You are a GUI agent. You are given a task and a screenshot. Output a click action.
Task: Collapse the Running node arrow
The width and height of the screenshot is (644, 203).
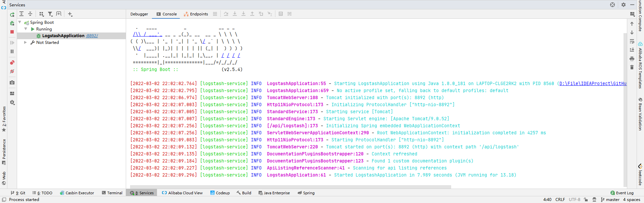(x=26, y=29)
